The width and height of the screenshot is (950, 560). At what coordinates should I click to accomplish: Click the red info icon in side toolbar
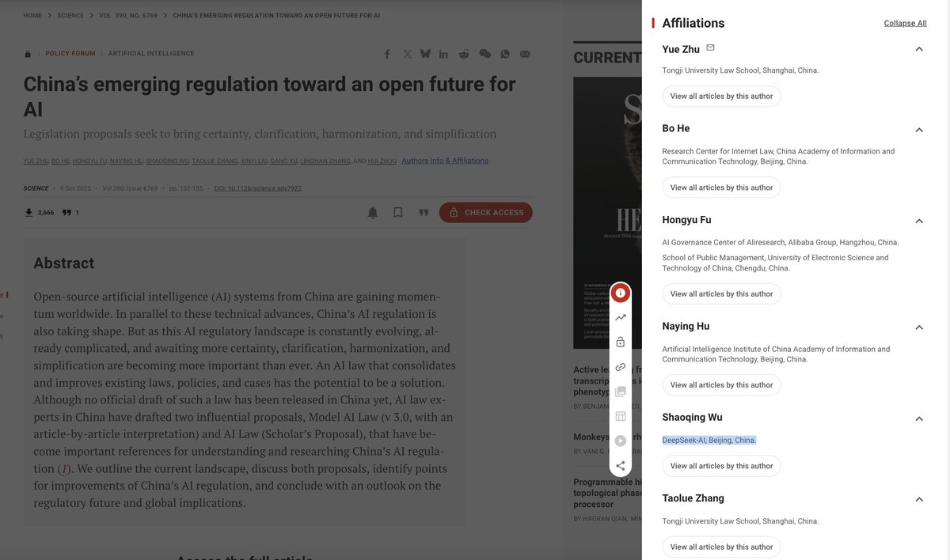[x=620, y=293]
